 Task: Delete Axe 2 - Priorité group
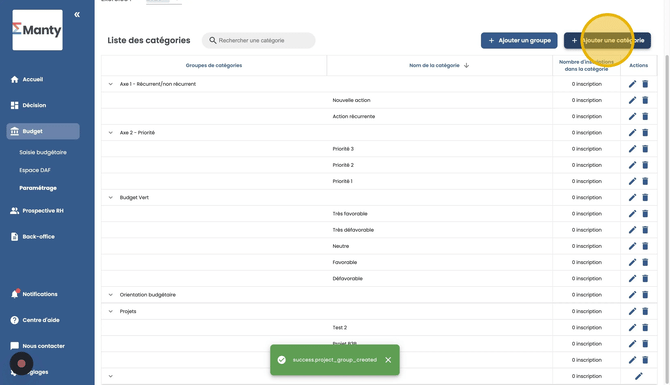pyautogui.click(x=645, y=133)
